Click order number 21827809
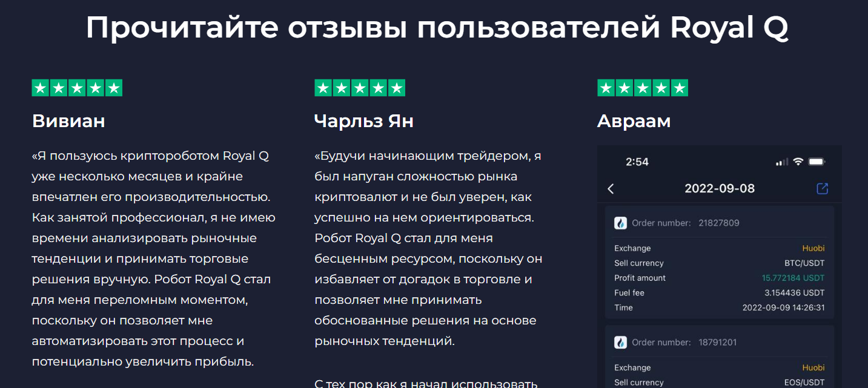Screen dimensions: 868x388 (718, 223)
